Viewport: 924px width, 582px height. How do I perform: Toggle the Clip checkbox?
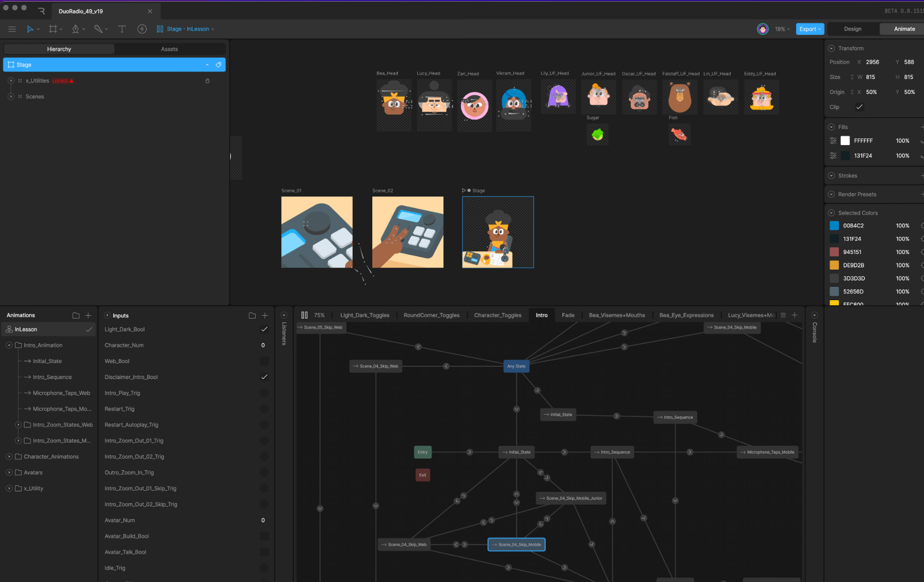pos(860,107)
